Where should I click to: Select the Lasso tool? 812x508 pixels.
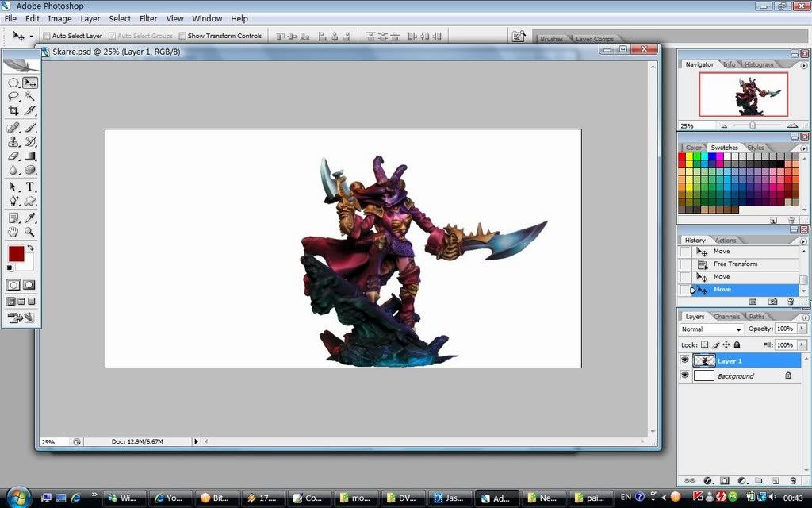[13, 96]
